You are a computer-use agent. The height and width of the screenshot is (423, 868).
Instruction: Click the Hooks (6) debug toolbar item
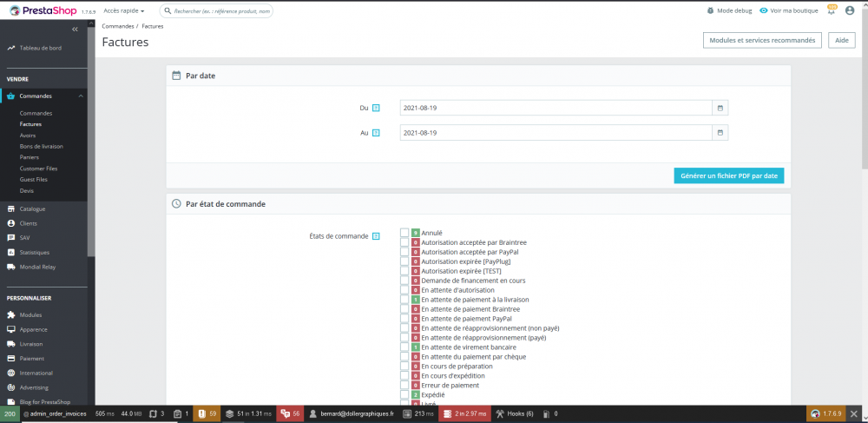click(515, 413)
